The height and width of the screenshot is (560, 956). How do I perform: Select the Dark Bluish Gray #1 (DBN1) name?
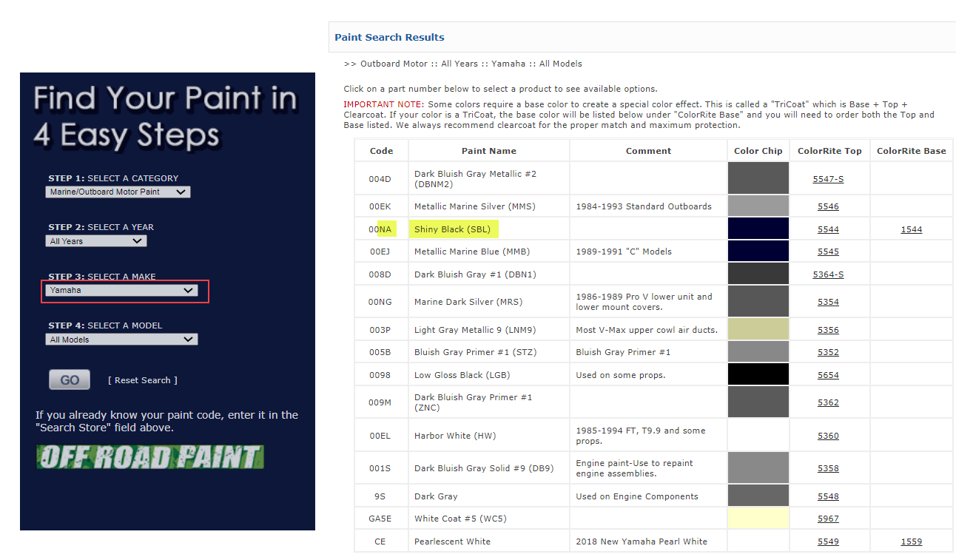point(475,274)
